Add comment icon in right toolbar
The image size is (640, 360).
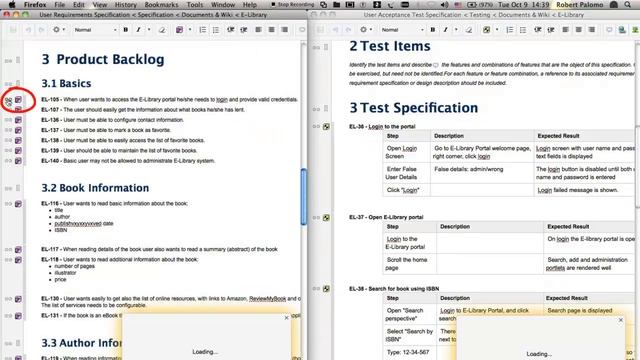[x=609, y=30]
